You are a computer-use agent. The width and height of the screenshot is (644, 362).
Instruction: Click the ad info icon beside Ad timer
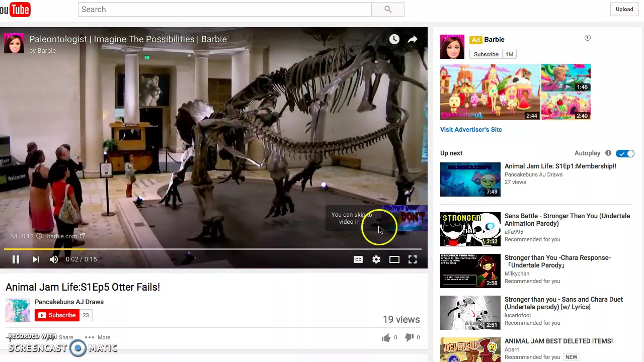39,236
